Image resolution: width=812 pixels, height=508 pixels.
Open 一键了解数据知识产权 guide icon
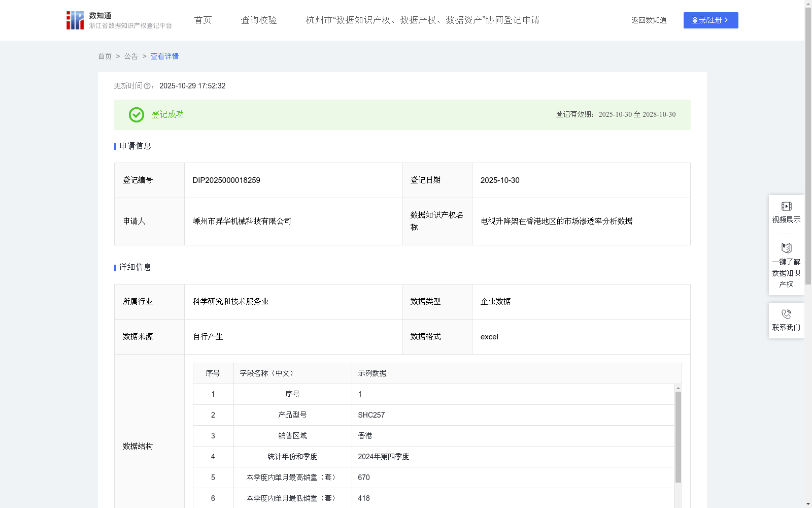click(787, 248)
